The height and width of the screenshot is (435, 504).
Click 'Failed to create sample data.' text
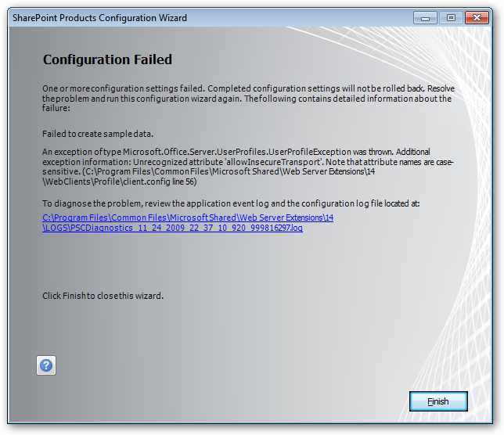pos(98,134)
